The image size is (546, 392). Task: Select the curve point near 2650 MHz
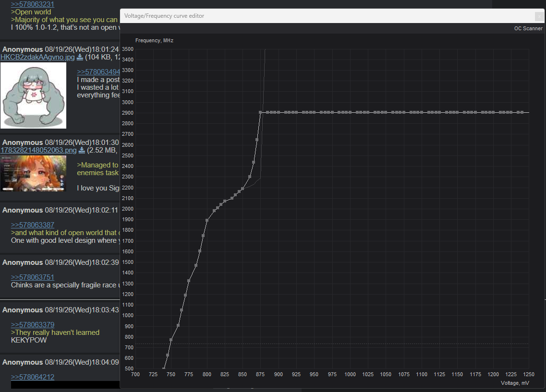(x=256, y=140)
